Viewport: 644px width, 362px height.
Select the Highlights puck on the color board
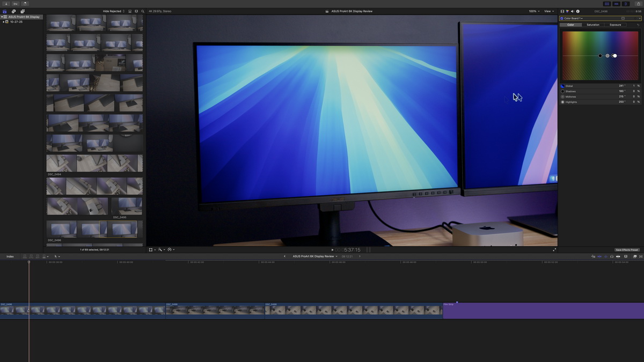point(615,55)
